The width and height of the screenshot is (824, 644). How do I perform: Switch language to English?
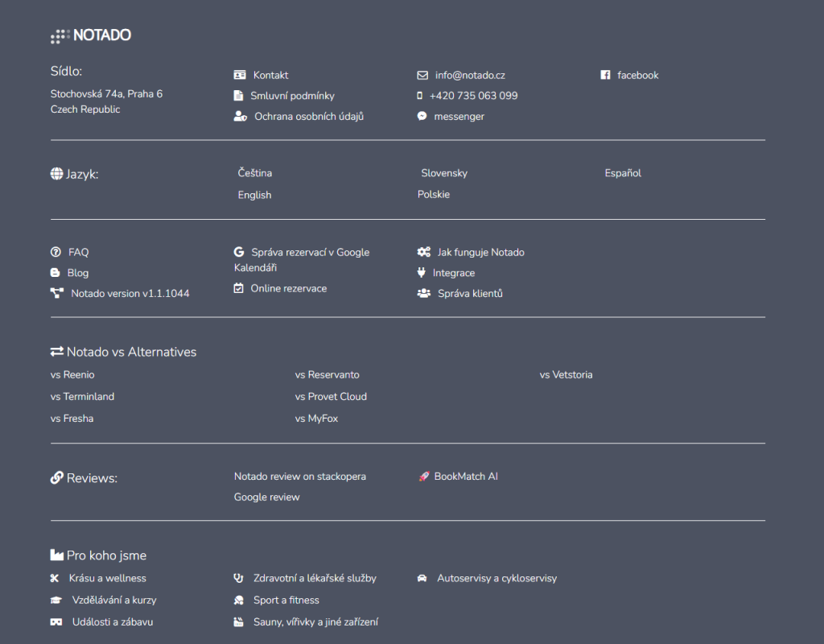(254, 194)
